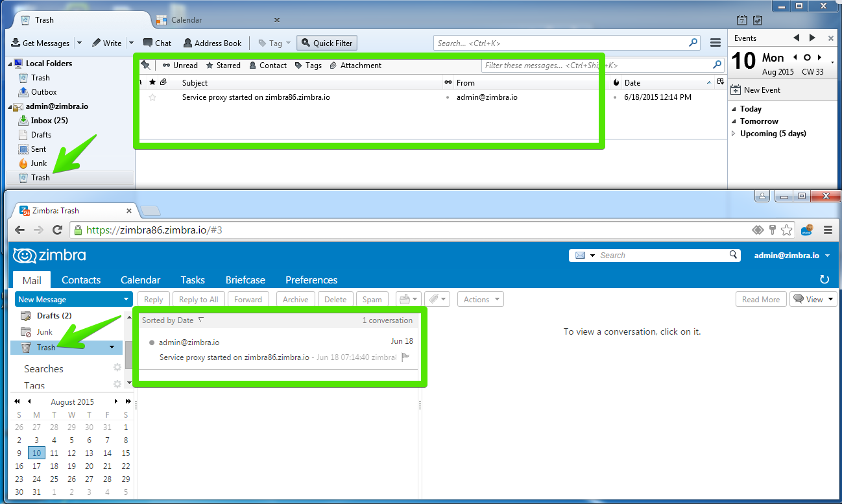Click the Write button in Thunderbird

[107, 43]
